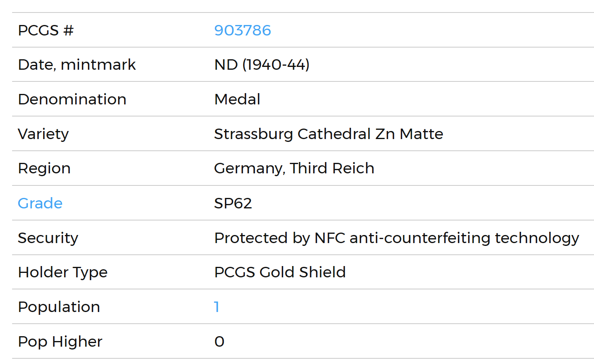Click the 'Holder Type' label

[x=63, y=272]
